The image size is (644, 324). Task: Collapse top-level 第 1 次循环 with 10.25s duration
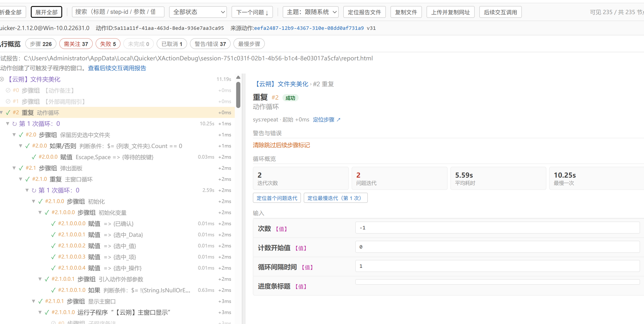point(8,123)
